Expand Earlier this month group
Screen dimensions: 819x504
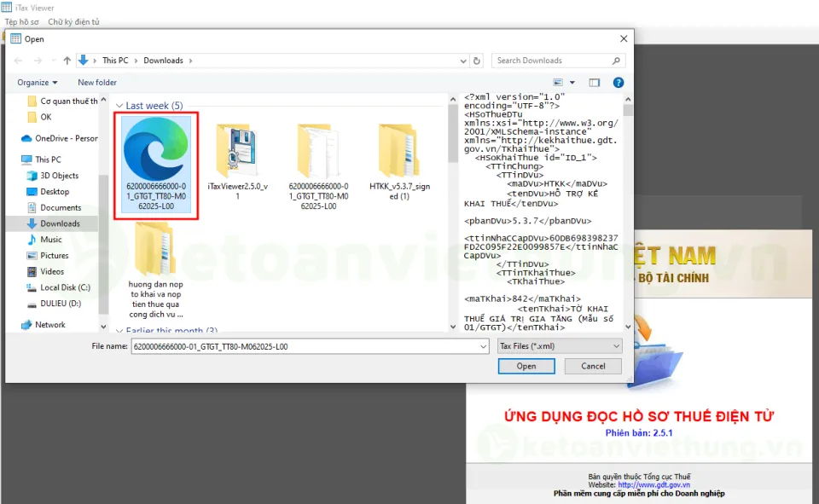(119, 331)
